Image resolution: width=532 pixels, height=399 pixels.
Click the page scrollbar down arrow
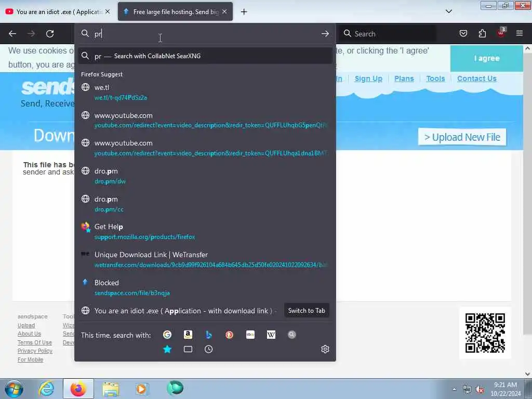(528, 374)
